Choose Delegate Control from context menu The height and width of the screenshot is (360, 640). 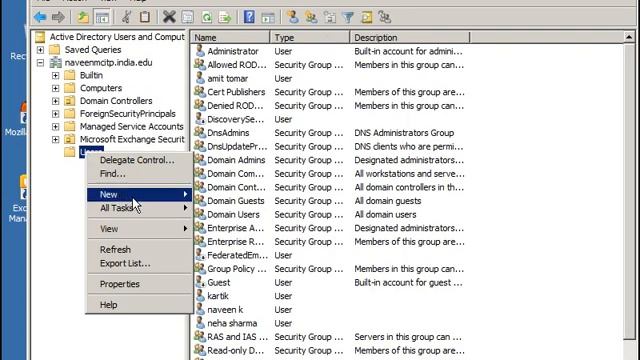click(x=139, y=160)
